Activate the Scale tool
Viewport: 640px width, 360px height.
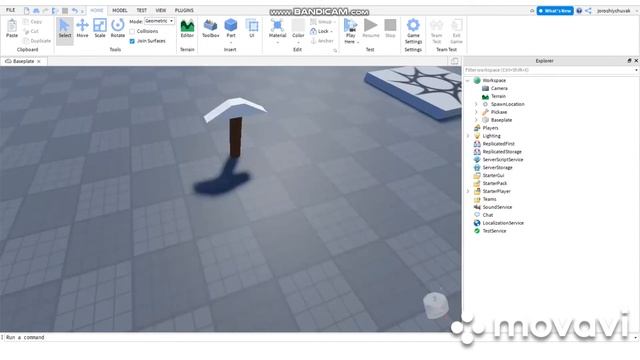point(100,29)
